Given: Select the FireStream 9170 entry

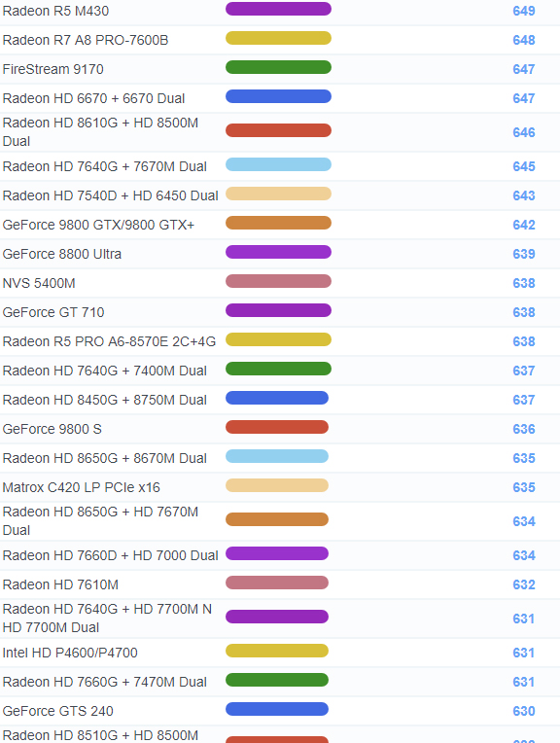Looking at the screenshot, I should (x=53, y=69).
